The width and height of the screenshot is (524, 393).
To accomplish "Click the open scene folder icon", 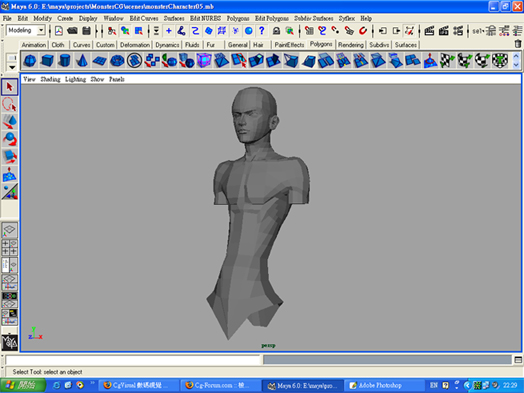I will click(72, 31).
